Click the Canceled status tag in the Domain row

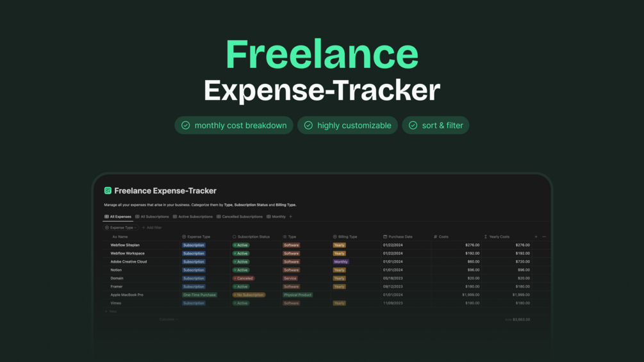[x=243, y=278]
